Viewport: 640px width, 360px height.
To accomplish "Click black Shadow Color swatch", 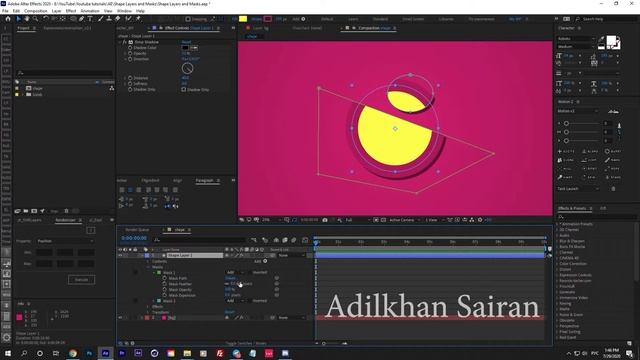I will point(185,48).
